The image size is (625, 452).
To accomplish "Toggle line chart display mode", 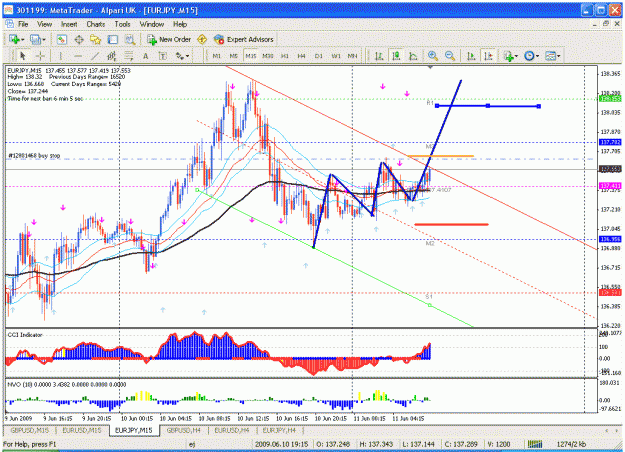I will (413, 56).
